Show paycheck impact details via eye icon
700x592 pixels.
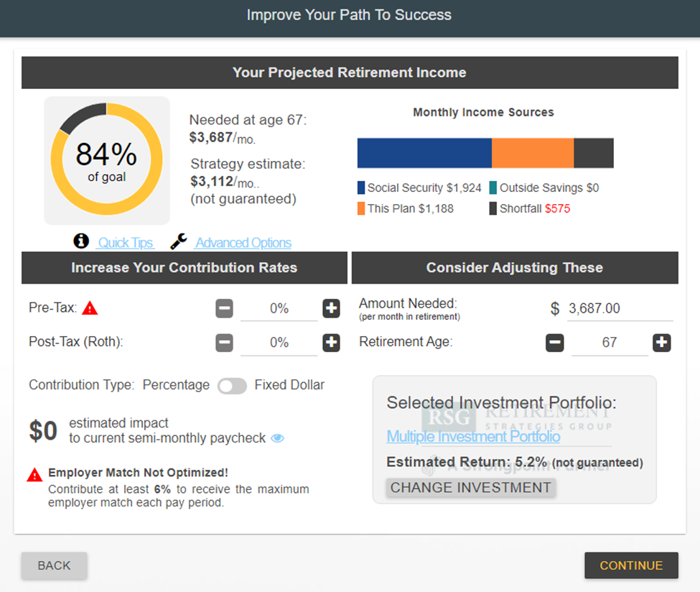277,438
